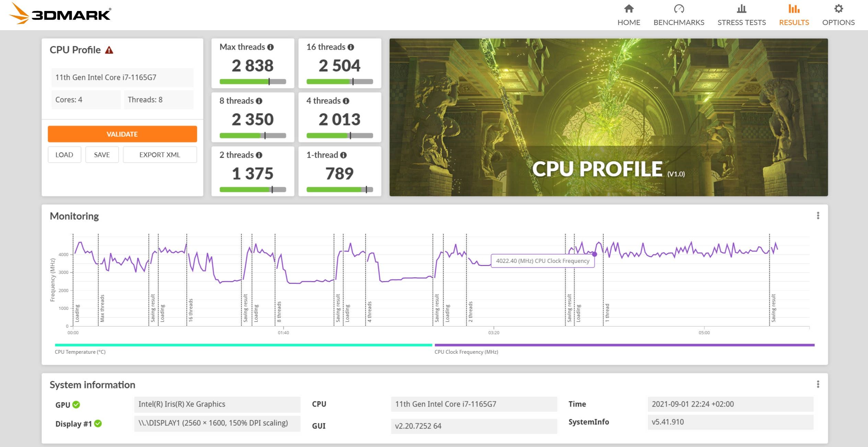
Task: Click the Load button
Action: (64, 155)
